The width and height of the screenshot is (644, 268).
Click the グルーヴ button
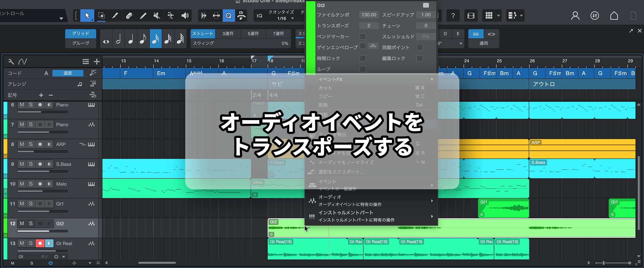[81, 43]
